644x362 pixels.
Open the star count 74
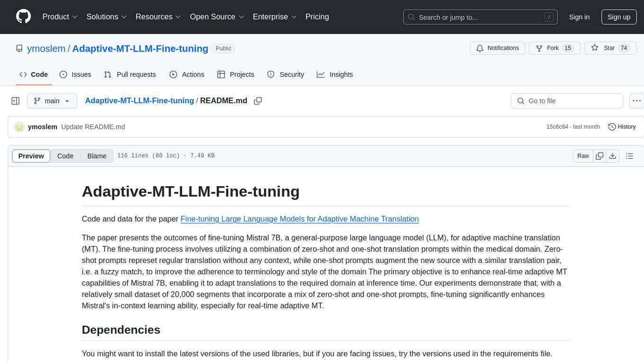tap(624, 48)
